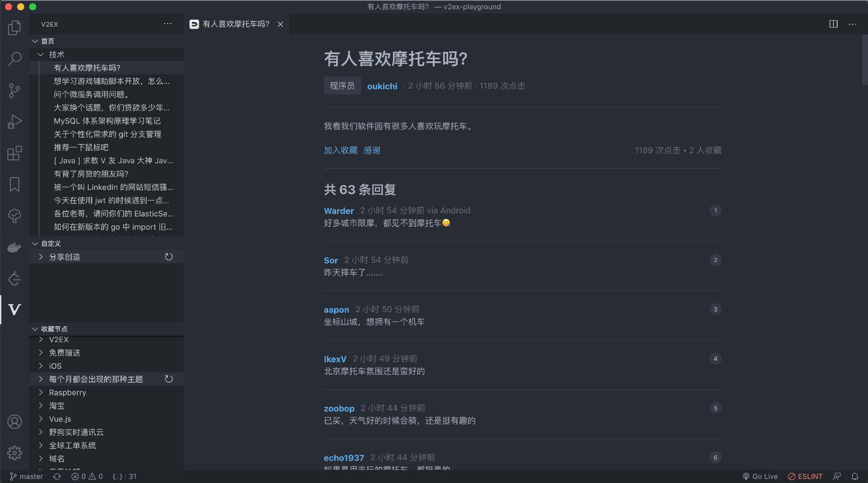Open the Search view in activity bar
Viewport: 868px width, 483px height.
tap(14, 59)
